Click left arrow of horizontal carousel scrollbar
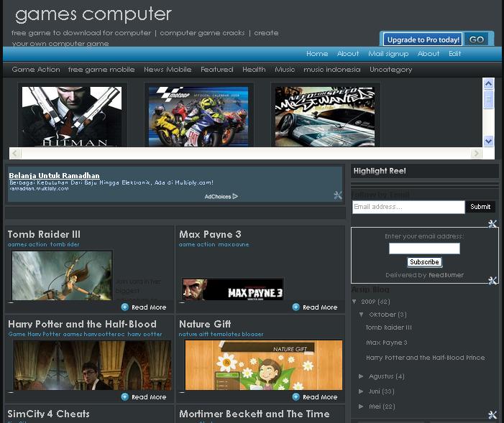504x423 pixels. pos(15,154)
